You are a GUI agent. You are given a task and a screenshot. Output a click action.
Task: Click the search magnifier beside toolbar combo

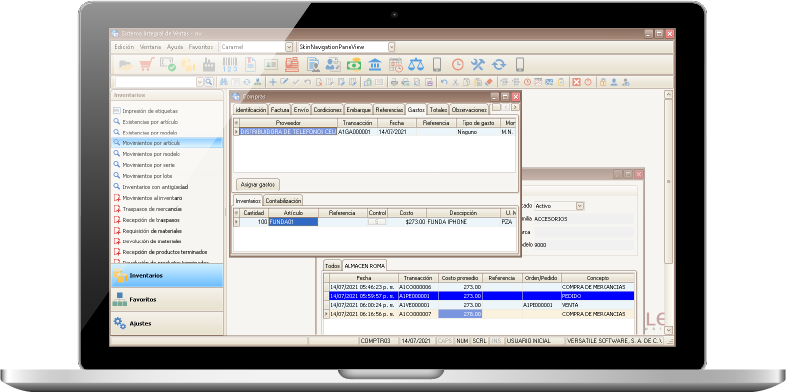[209, 82]
